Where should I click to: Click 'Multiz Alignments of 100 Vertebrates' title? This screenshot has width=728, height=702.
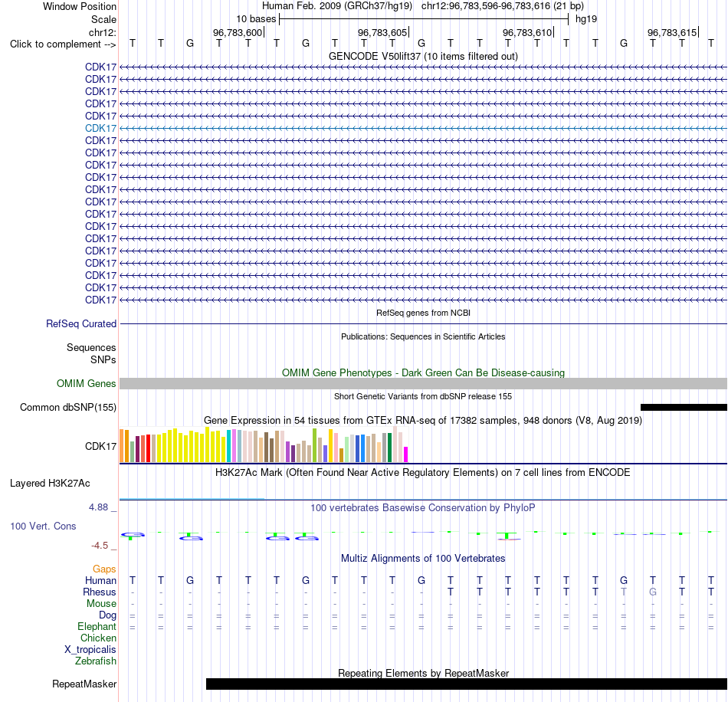point(423,558)
